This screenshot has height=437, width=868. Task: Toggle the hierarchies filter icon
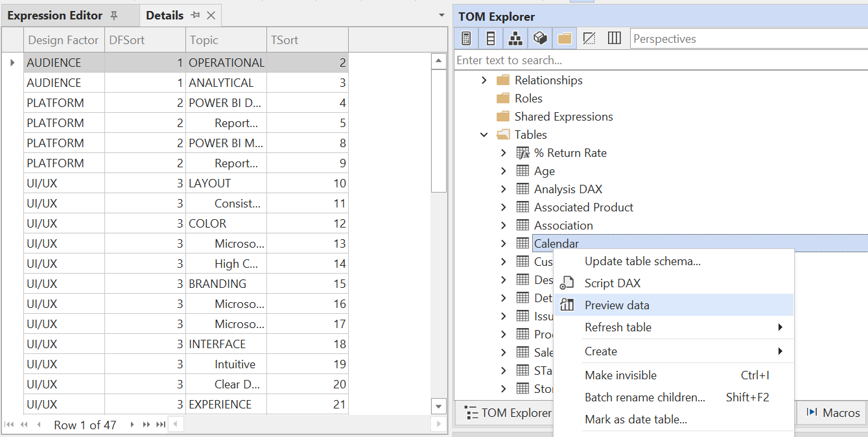(515, 38)
